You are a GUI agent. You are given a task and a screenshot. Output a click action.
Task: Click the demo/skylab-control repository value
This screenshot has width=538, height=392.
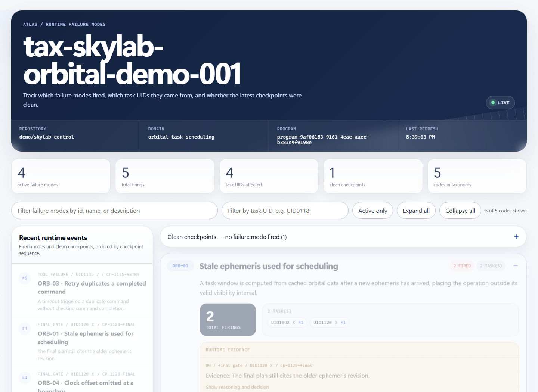pos(47,137)
